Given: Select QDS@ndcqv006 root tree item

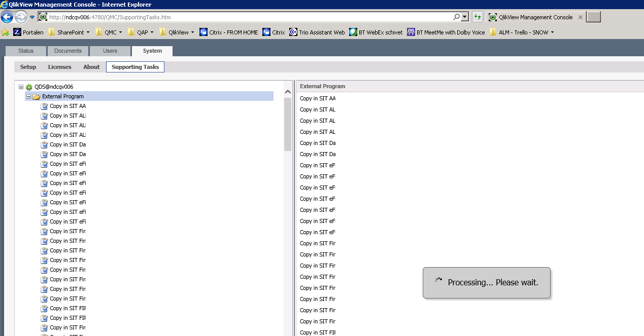Looking at the screenshot, I should pos(54,87).
